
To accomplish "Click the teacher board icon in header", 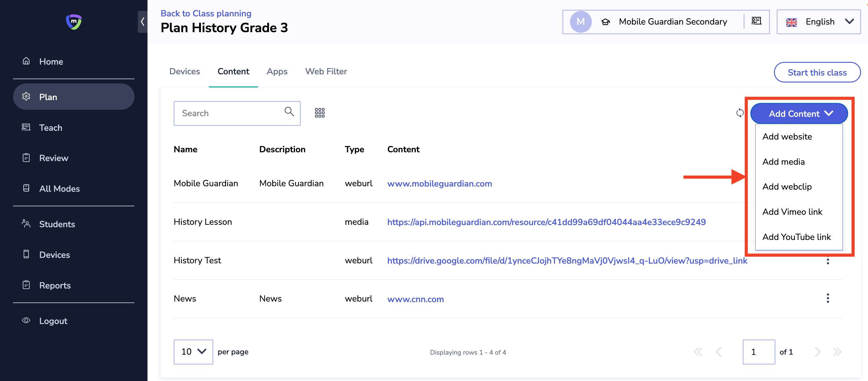I will pyautogui.click(x=757, y=22).
